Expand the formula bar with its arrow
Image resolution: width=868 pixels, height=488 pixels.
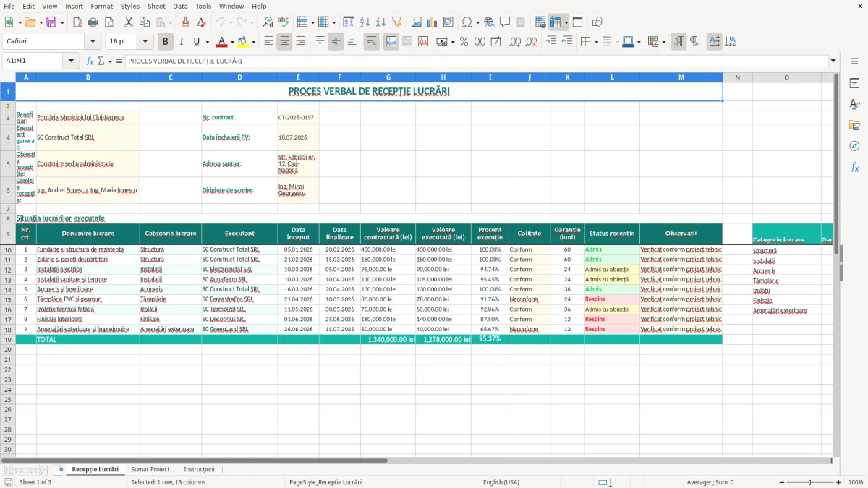tap(833, 61)
